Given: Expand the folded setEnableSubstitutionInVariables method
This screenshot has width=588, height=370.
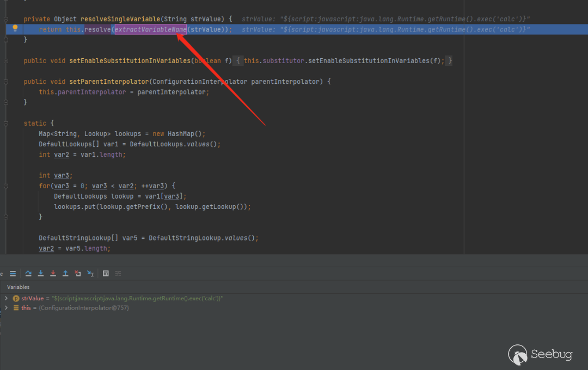Looking at the screenshot, I should (x=6, y=61).
